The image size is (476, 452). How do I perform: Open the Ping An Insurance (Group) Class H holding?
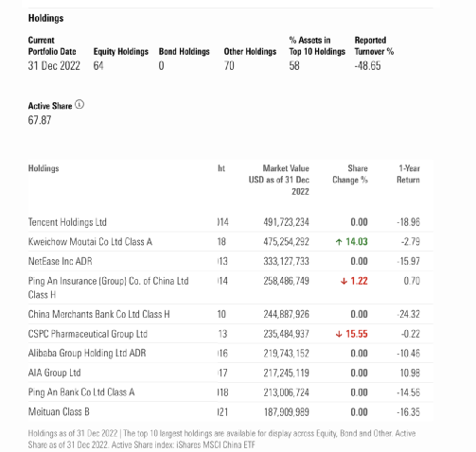tap(108, 287)
